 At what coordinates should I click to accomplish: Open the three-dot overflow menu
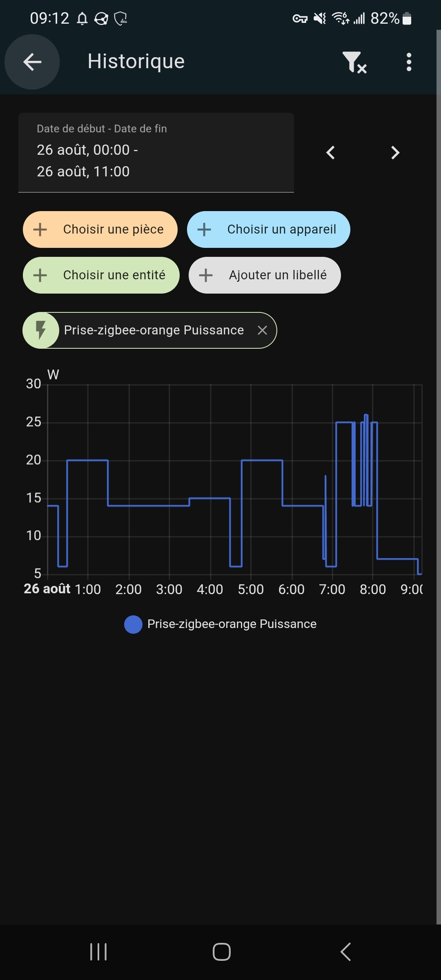point(409,62)
